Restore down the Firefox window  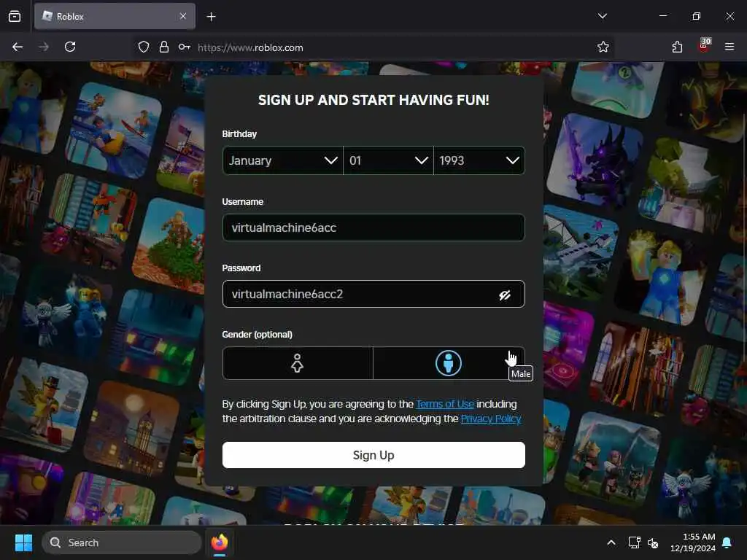(697, 16)
